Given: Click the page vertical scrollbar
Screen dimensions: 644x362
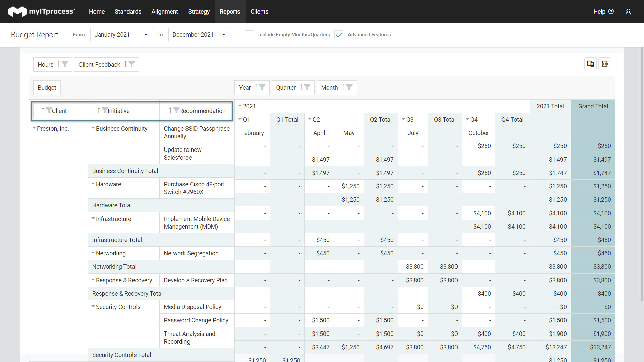Looking at the screenshot, I should (642, 174).
